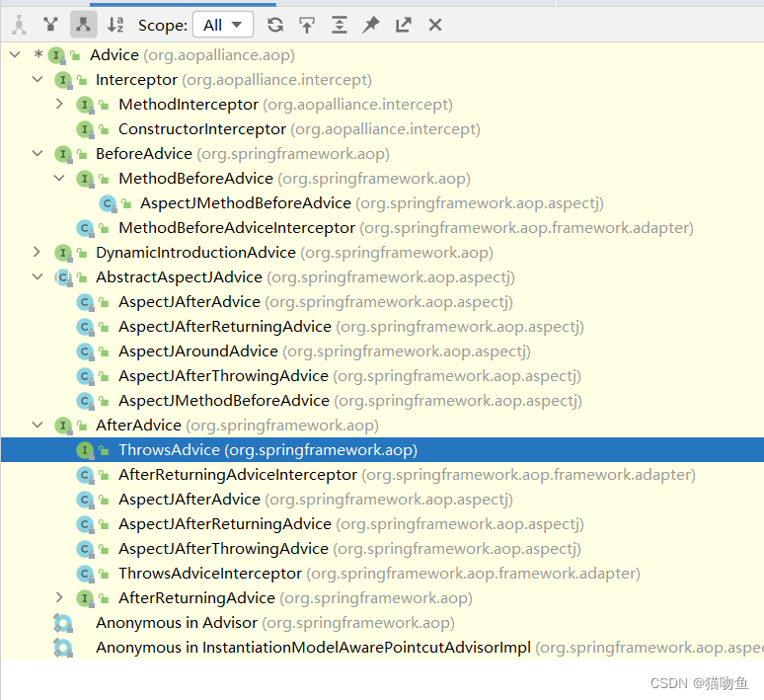This screenshot has width=764, height=700.
Task: Click the abstract class icon beside AbstractAspectJAdvice
Action: [x=63, y=277]
